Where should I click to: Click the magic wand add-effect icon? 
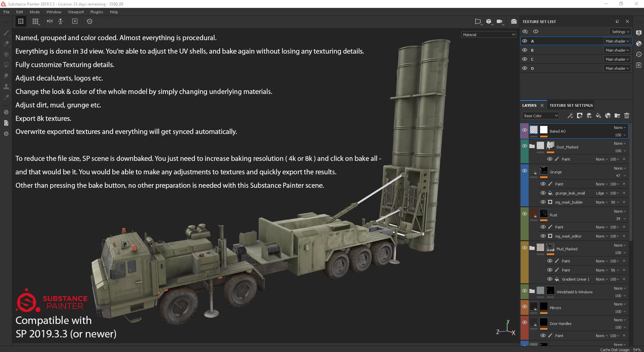[x=570, y=116]
